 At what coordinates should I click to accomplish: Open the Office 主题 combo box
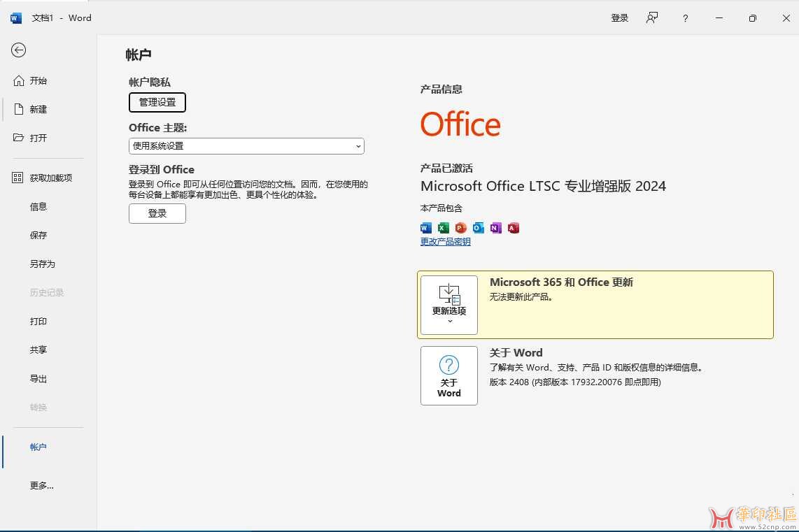click(x=246, y=145)
